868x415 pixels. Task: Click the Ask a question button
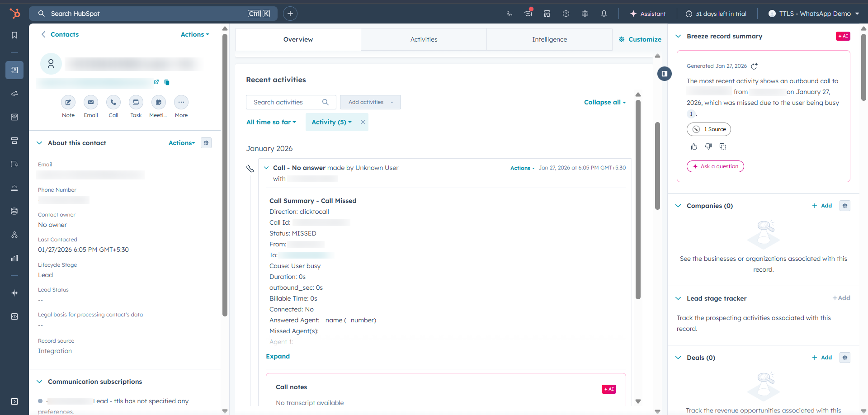click(715, 166)
